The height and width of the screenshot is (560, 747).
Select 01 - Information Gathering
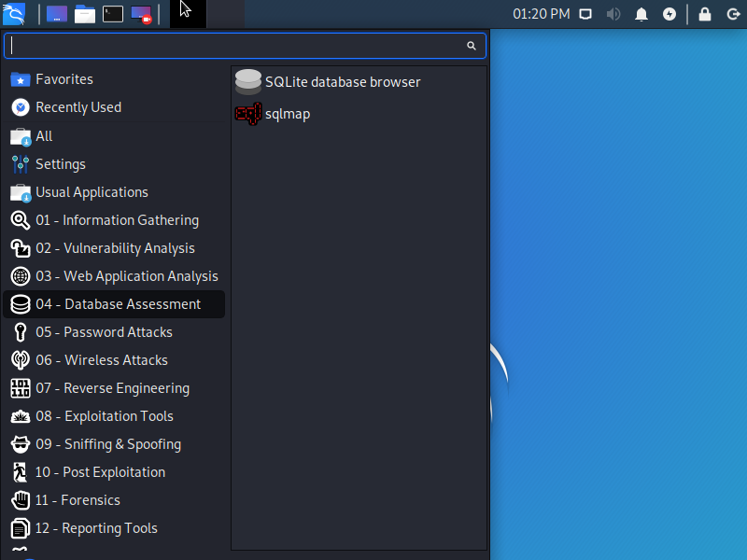[117, 220]
